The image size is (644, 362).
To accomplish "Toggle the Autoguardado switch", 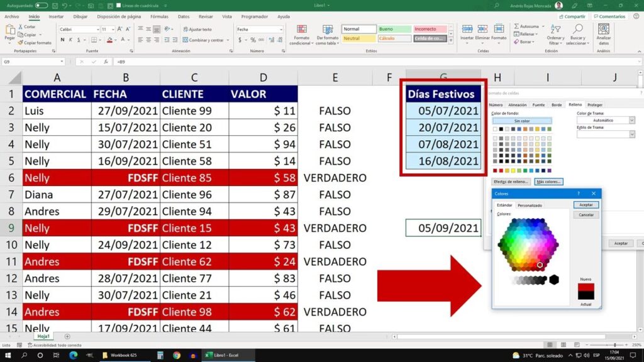I will tap(42, 5).
